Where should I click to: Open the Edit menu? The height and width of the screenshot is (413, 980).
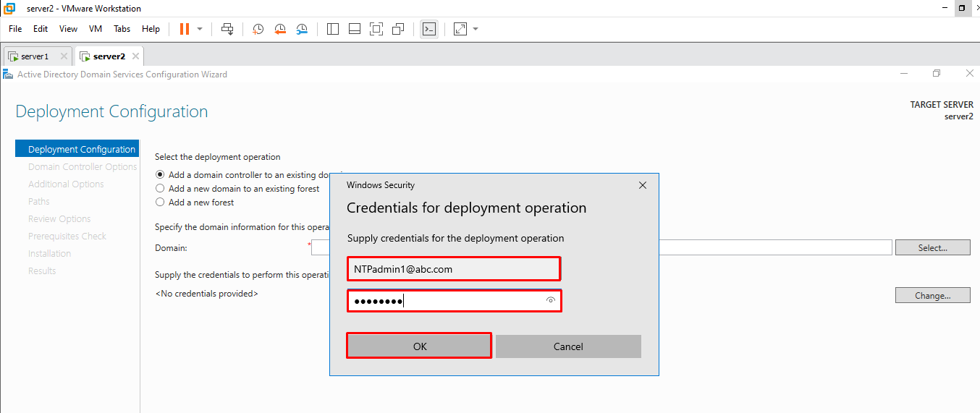coord(41,29)
